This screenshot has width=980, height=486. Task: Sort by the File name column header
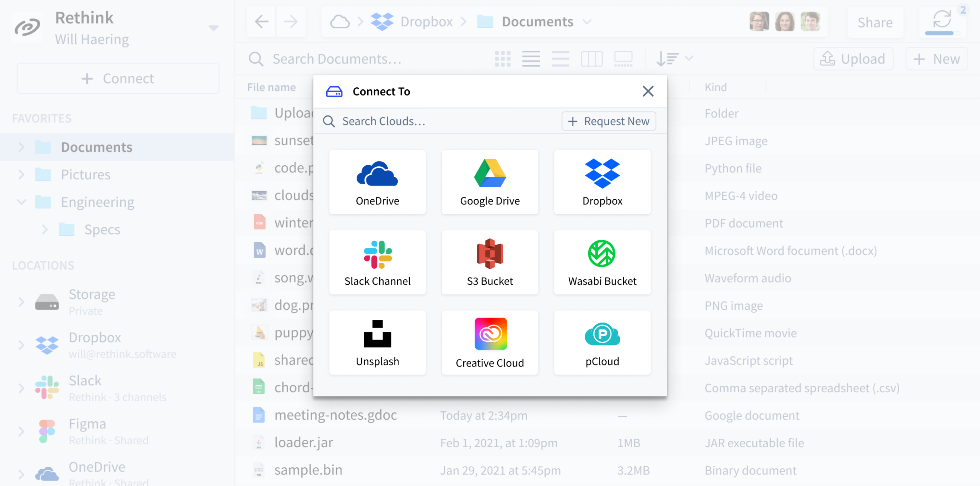(271, 87)
